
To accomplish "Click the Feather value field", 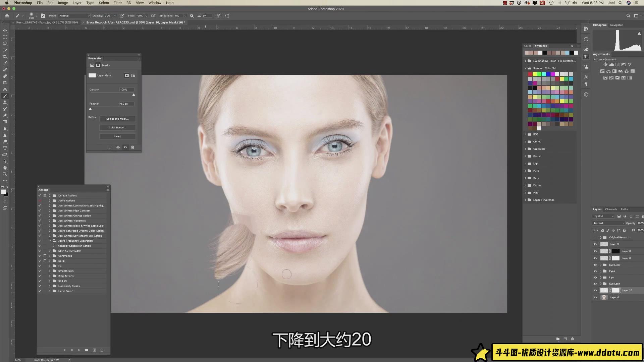I will click(x=126, y=104).
